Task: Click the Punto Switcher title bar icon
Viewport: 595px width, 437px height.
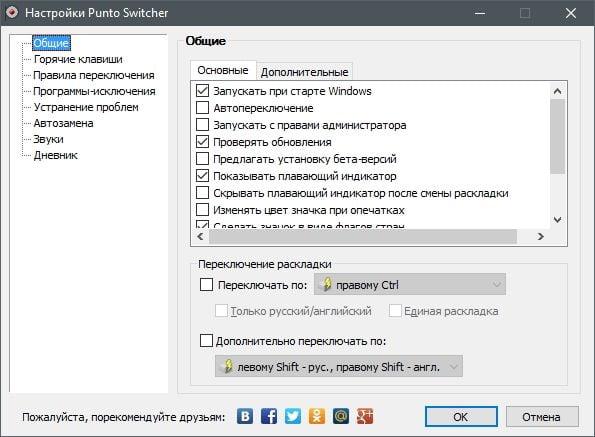Action: [12, 13]
